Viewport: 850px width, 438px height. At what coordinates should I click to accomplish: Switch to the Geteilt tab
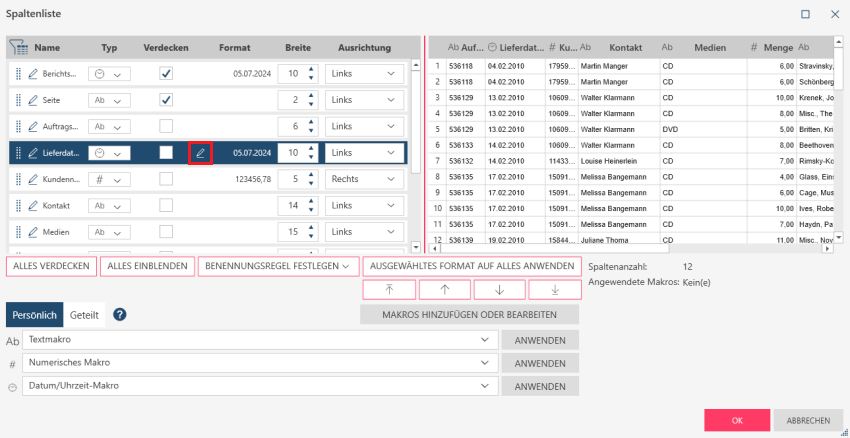84,315
